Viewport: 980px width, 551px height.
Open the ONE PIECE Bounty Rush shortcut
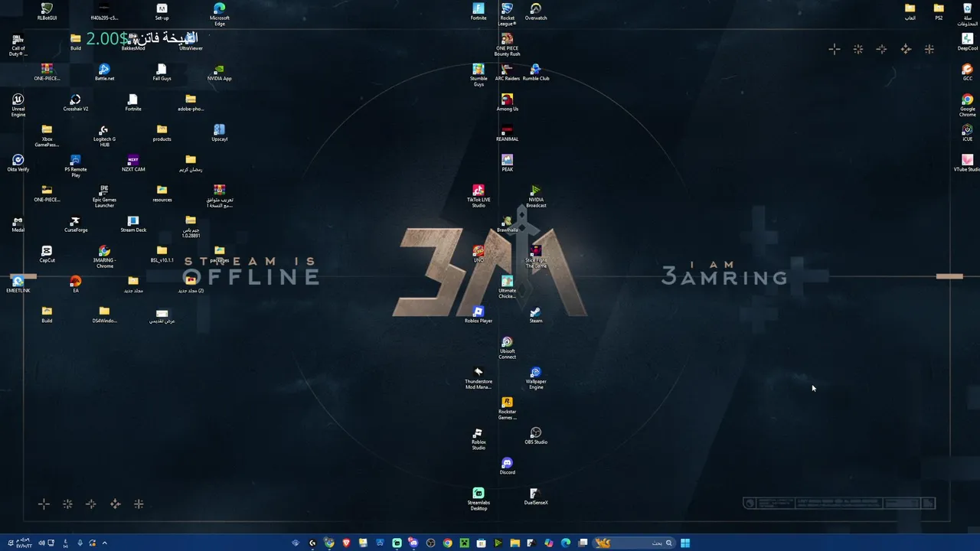click(507, 44)
